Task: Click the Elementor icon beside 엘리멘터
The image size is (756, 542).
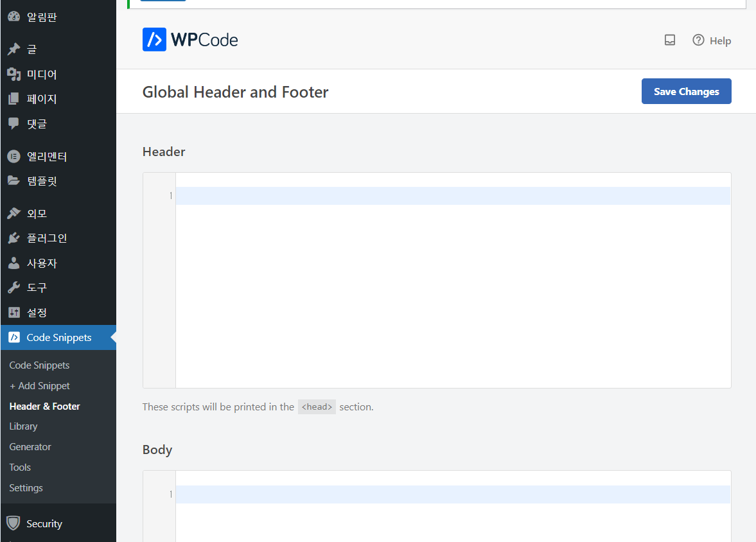Action: tap(14, 156)
